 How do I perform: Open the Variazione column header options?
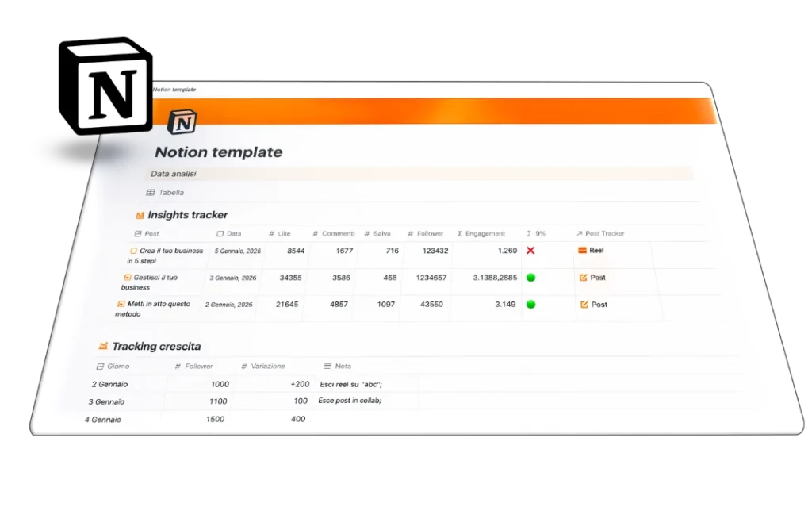coord(267,367)
